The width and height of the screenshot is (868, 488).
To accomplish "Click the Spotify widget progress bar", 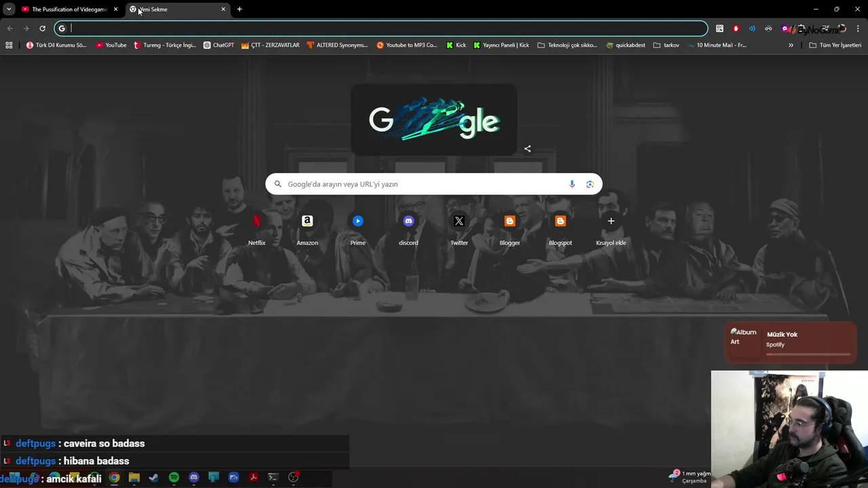I will pyautogui.click(x=808, y=354).
